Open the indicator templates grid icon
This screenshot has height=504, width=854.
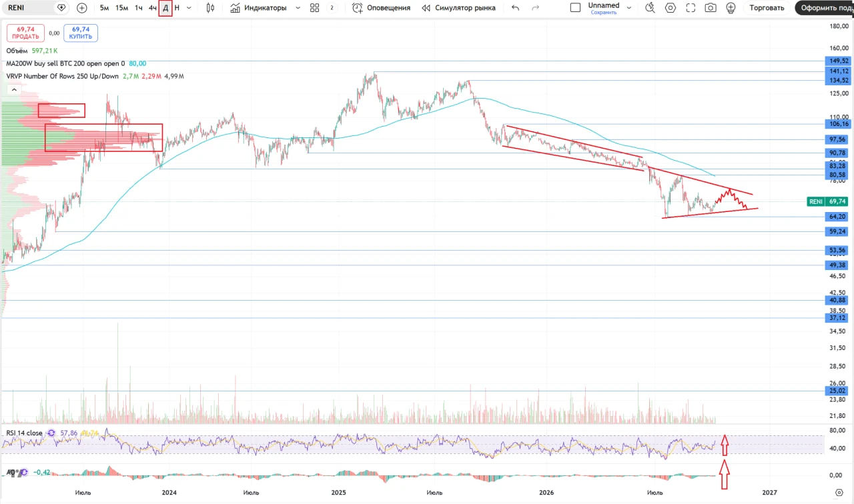314,8
